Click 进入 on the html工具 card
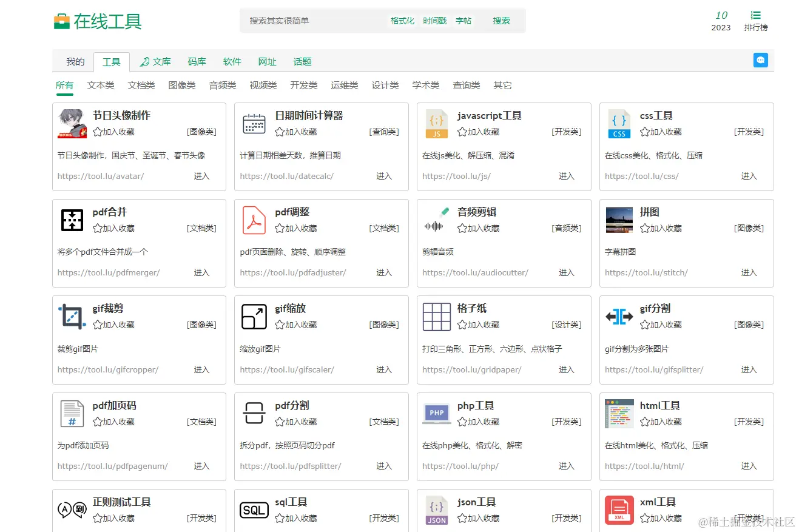The height and width of the screenshot is (532, 799). pos(749,466)
